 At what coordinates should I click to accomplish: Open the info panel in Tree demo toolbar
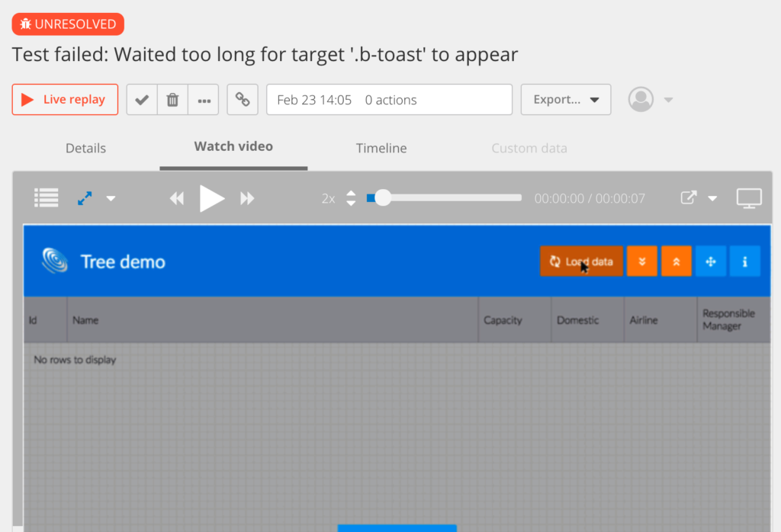point(744,261)
